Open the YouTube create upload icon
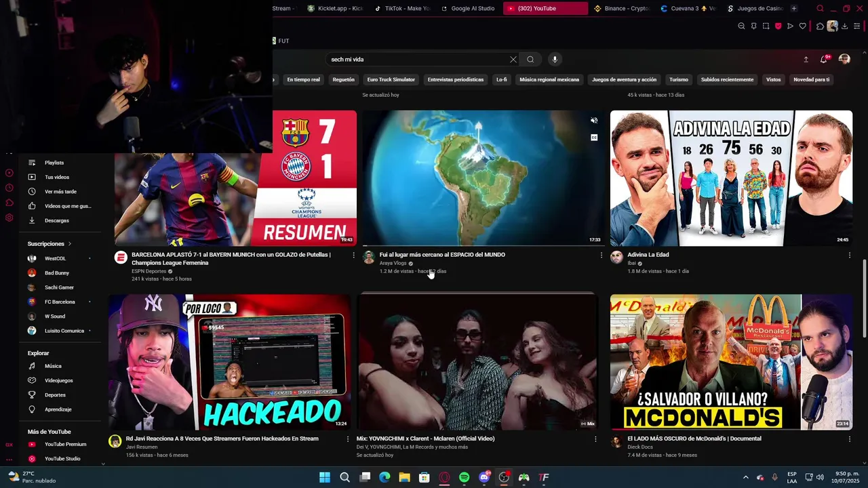Screen dimensions: 868x488 (806, 60)
